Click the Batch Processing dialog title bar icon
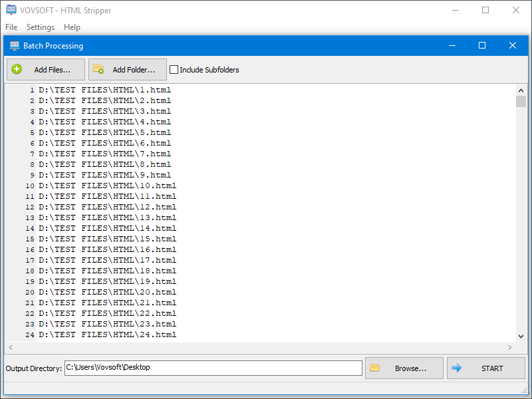The height and width of the screenshot is (399, 532). [13, 45]
